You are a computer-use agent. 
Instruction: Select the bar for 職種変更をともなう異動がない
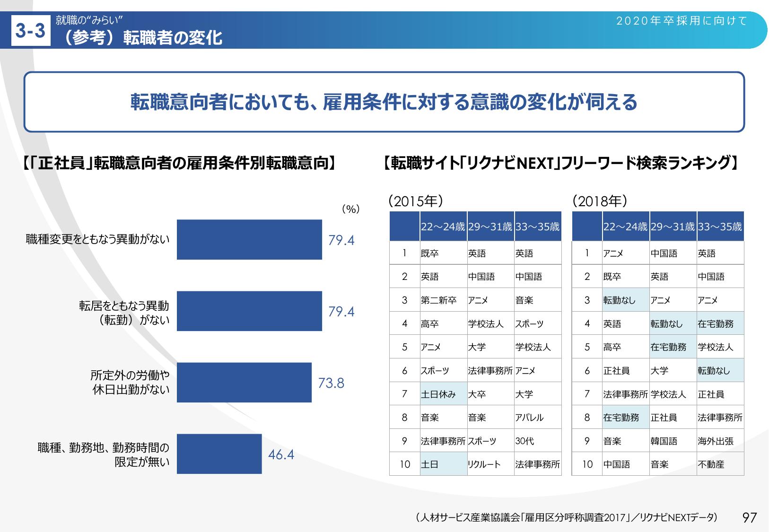click(x=249, y=240)
